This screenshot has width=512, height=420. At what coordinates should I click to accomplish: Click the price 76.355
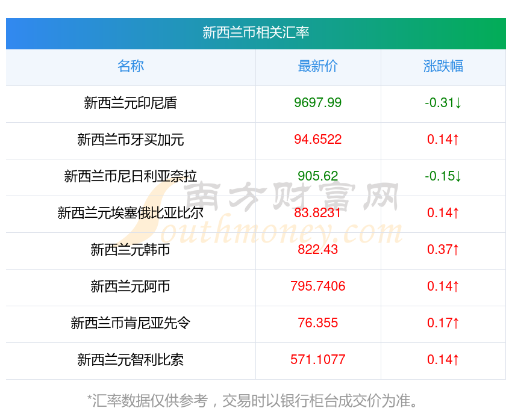pos(317,323)
